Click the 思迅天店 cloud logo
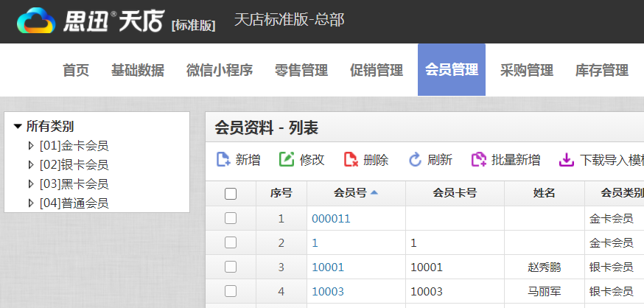Image resolution: width=644 pixels, height=308 pixels. [36, 21]
